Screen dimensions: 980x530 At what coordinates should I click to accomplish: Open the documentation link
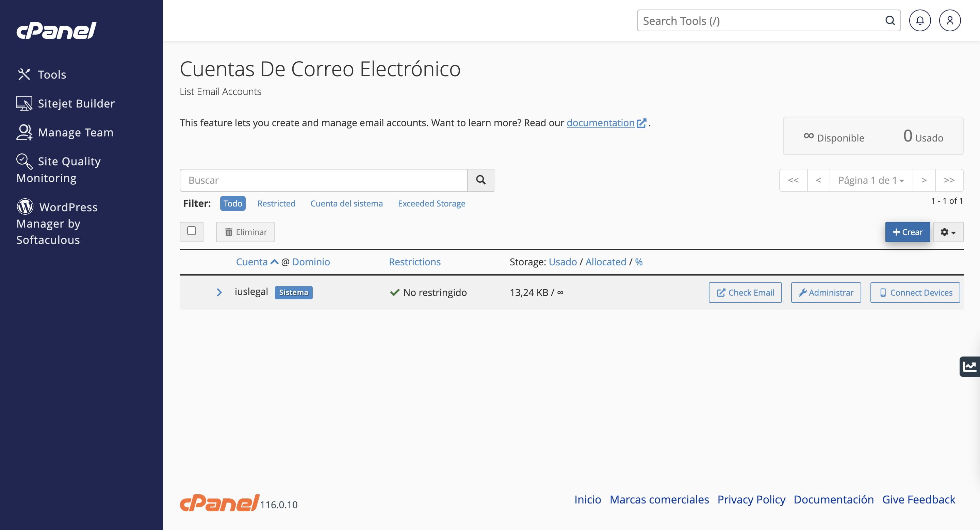(600, 123)
